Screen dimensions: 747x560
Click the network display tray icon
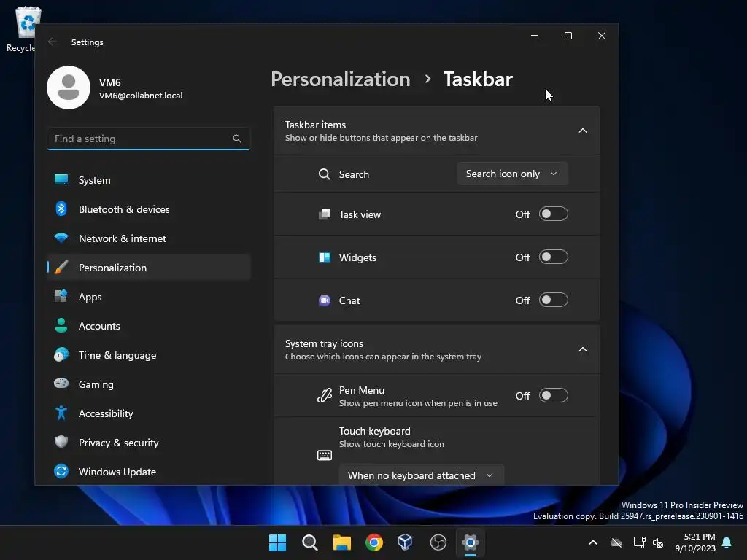[639, 542]
